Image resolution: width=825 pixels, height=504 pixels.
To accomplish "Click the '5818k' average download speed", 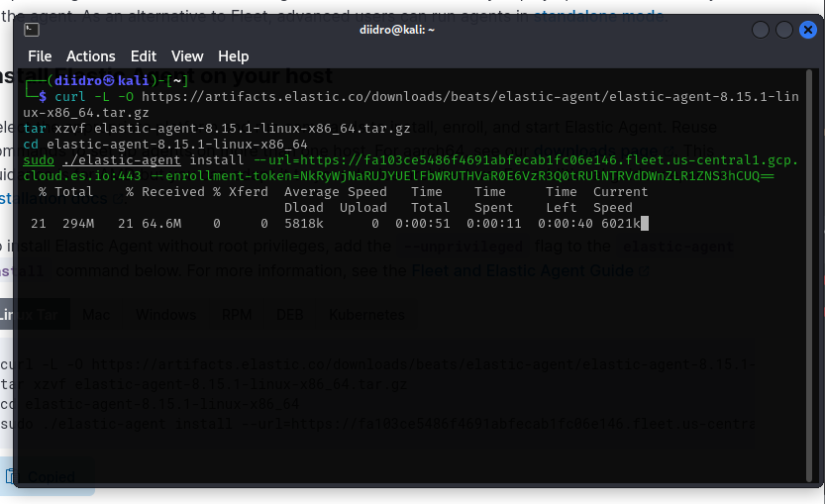I will pos(304,224).
